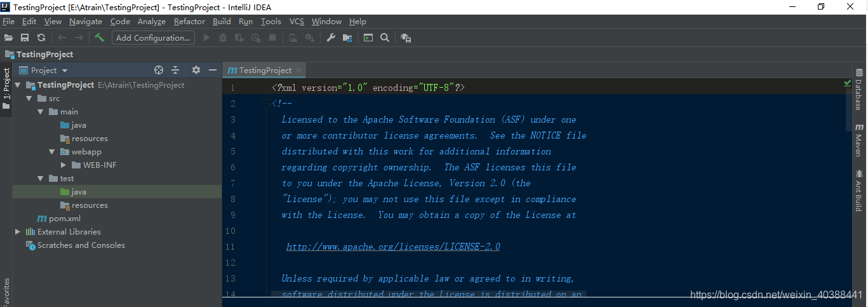Viewport: 868px width, 307px height.
Task: Click Run Anything terminal icon
Action: point(368,38)
